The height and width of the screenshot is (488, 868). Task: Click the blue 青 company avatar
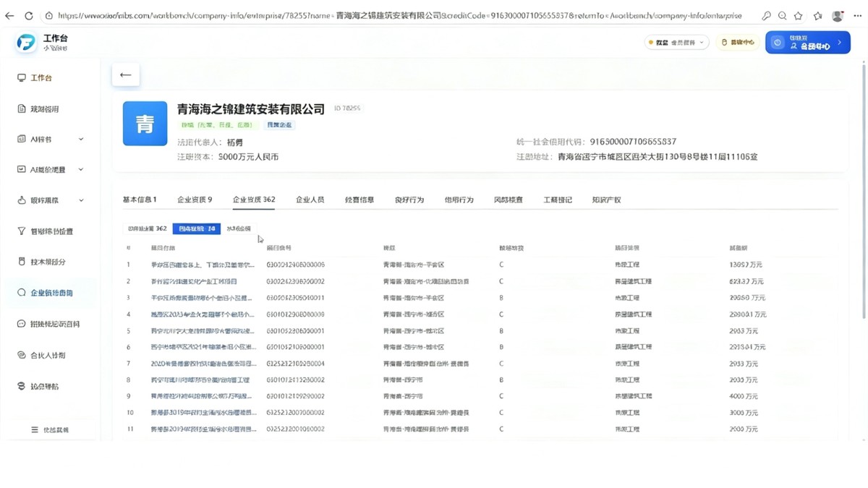[x=145, y=124]
